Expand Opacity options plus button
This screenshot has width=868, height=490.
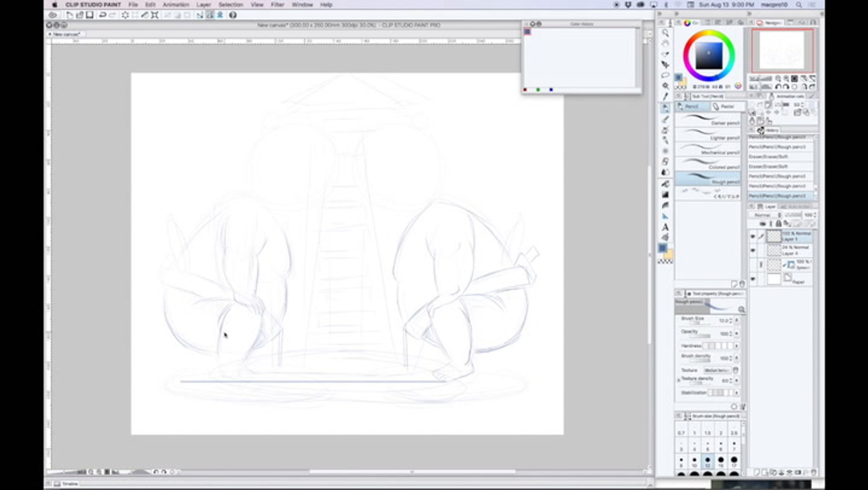[x=737, y=333]
